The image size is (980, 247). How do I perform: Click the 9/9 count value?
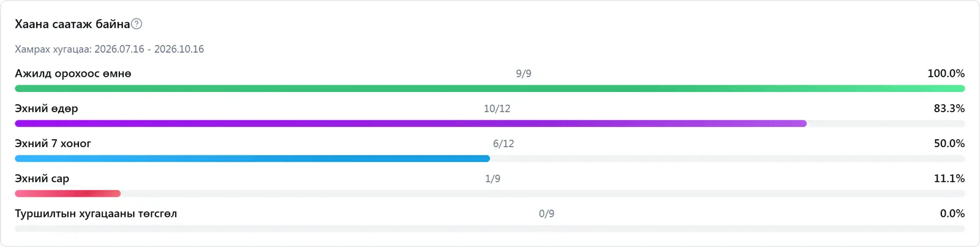tap(524, 74)
